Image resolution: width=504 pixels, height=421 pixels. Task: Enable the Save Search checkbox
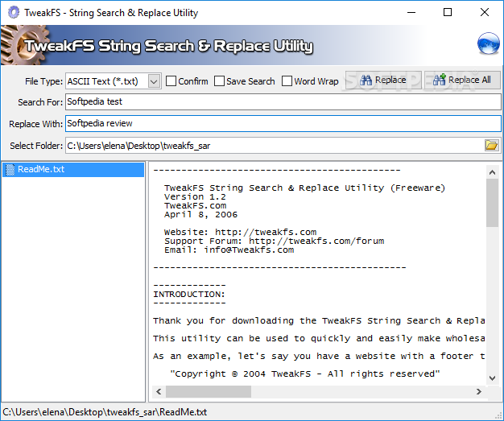(x=219, y=81)
